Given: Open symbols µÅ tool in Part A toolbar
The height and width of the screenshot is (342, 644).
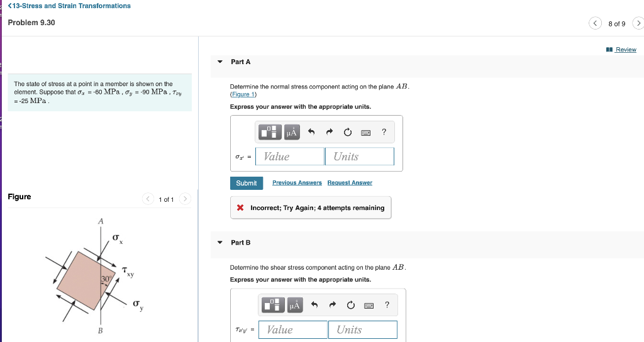Looking at the screenshot, I should click(x=292, y=132).
